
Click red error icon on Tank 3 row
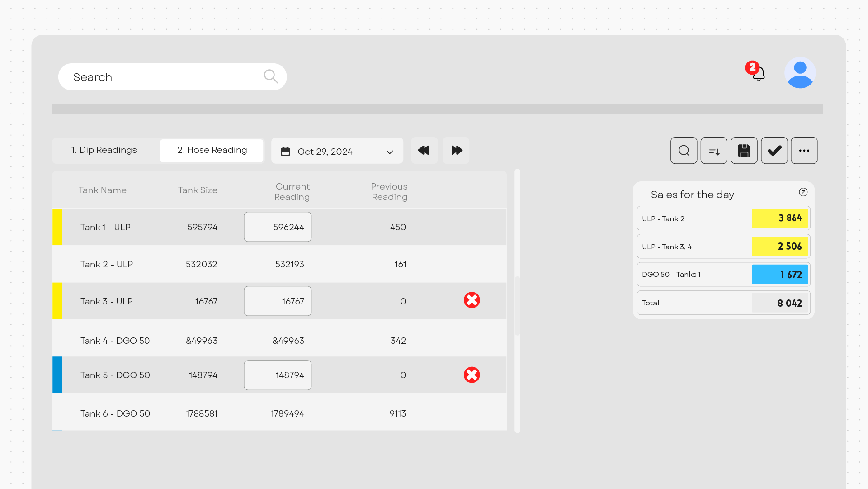point(472,300)
